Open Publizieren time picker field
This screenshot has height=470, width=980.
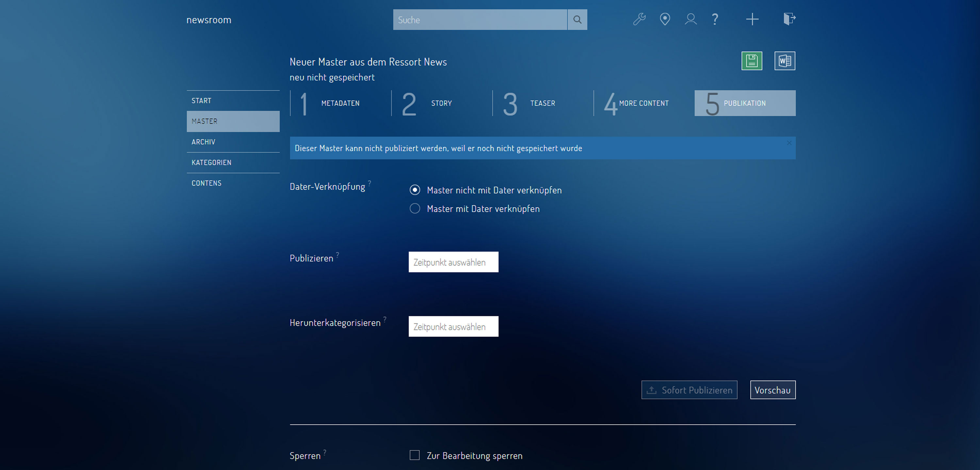tap(453, 262)
